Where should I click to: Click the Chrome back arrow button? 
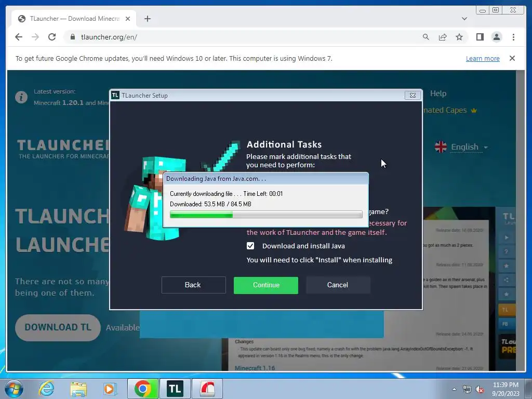(19, 37)
